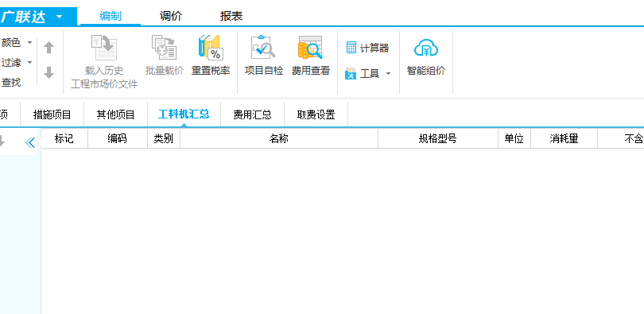The width and height of the screenshot is (644, 314).
Task: Click the 消耗量 column header
Action: coord(564,139)
